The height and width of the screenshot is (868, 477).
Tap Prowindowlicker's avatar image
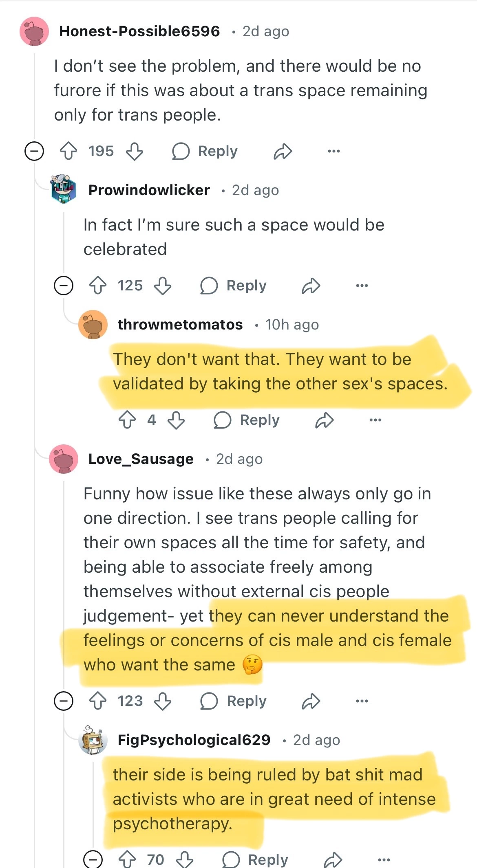pos(64,189)
